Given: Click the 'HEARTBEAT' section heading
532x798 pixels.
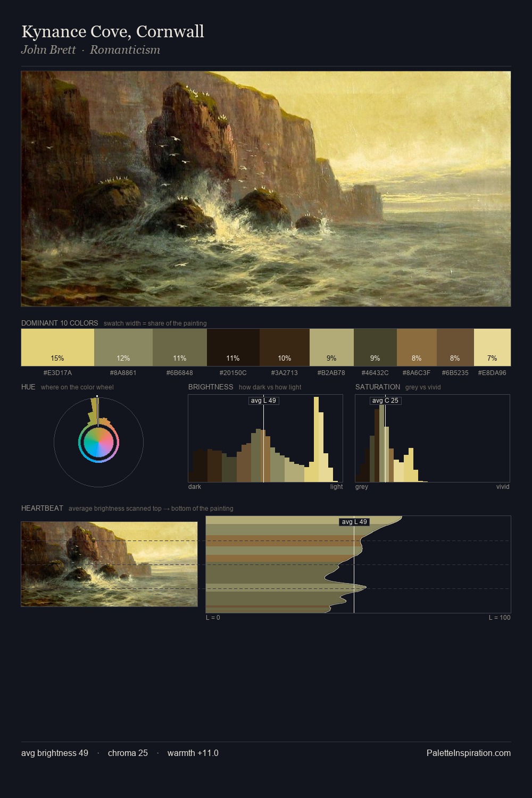Looking at the screenshot, I should tap(42, 508).
